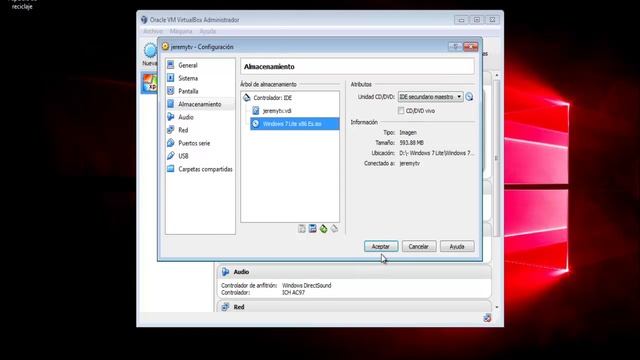
Task: Click the grey diamond icon under storage tree
Action: [x=334, y=229]
